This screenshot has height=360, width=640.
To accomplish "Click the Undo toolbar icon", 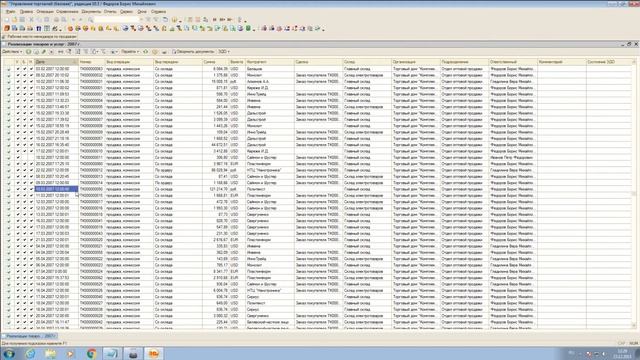I will [73, 20].
